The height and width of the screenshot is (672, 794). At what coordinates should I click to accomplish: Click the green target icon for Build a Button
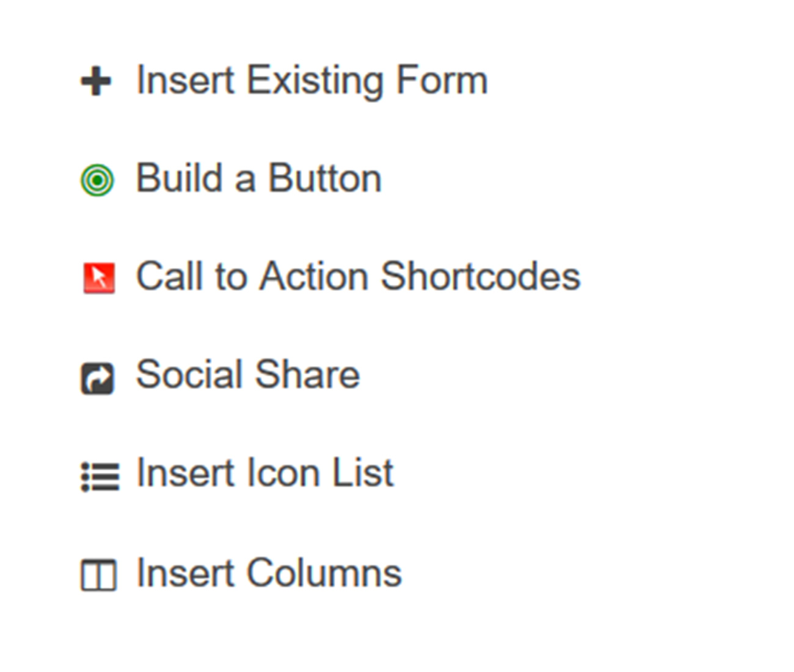point(97,180)
